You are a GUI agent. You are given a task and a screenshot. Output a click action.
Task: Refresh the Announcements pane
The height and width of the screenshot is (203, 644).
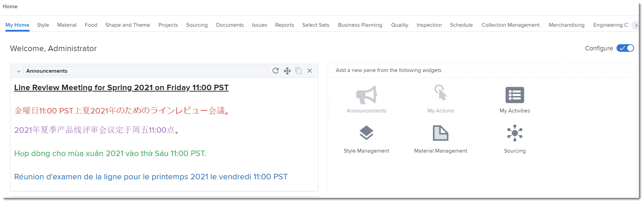pos(275,71)
